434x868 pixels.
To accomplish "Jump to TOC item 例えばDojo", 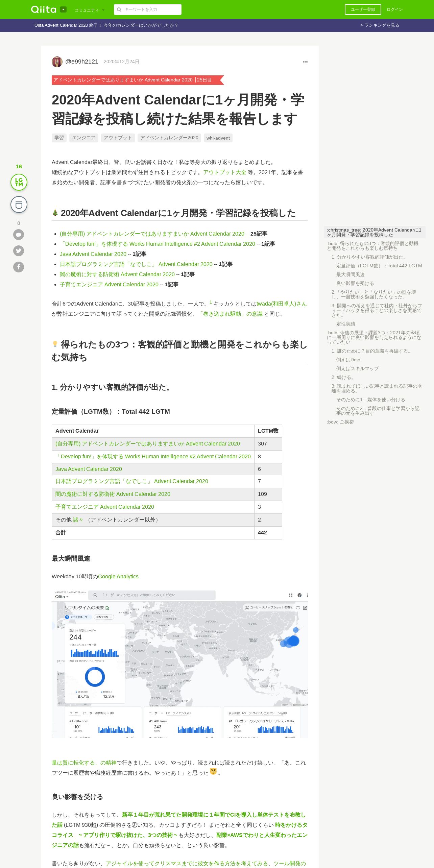I will pyautogui.click(x=348, y=360).
